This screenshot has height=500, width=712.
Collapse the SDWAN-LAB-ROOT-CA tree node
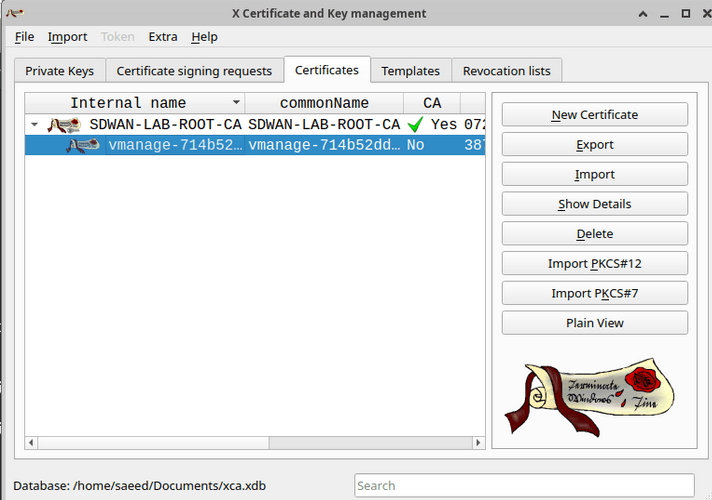36,125
